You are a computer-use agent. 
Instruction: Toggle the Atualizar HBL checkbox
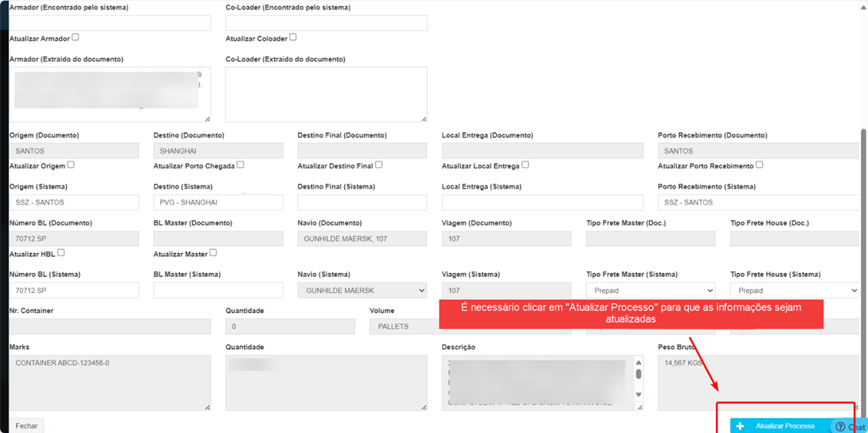pos(61,252)
